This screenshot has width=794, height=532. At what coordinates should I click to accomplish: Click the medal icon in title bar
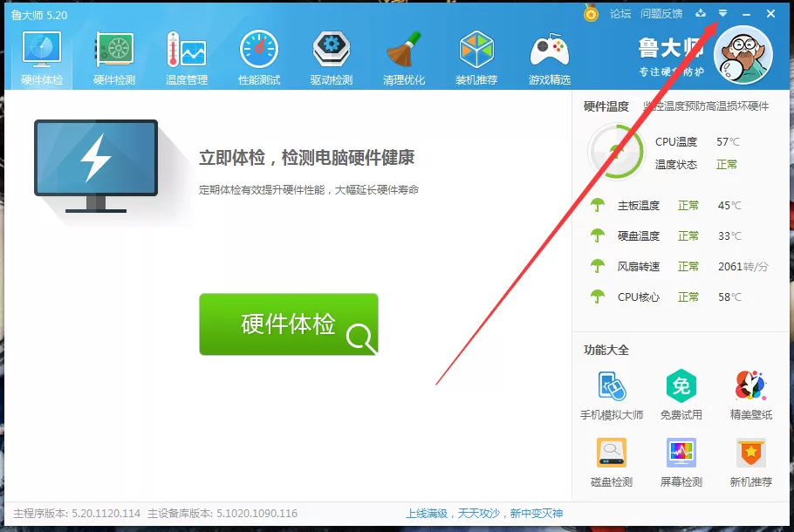(x=591, y=13)
